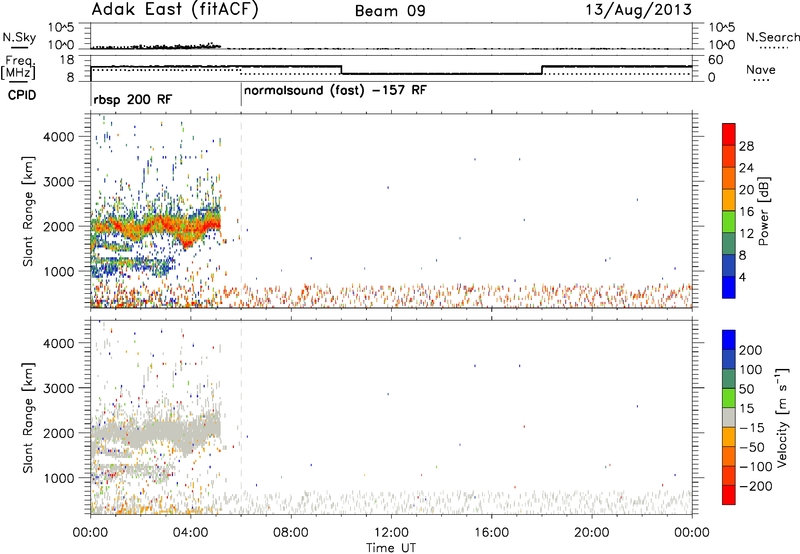Viewport: 800px width, 554px height.
Task: Select the 'N.Search' legend label
Action: click(x=772, y=37)
